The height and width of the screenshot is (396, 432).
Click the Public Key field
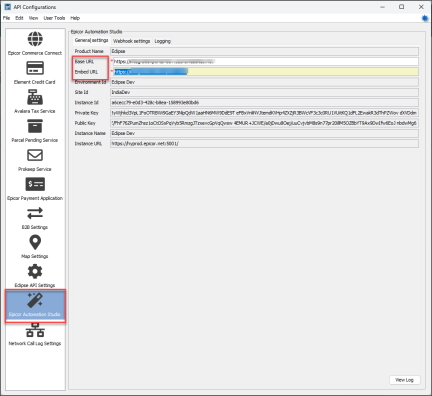264,123
